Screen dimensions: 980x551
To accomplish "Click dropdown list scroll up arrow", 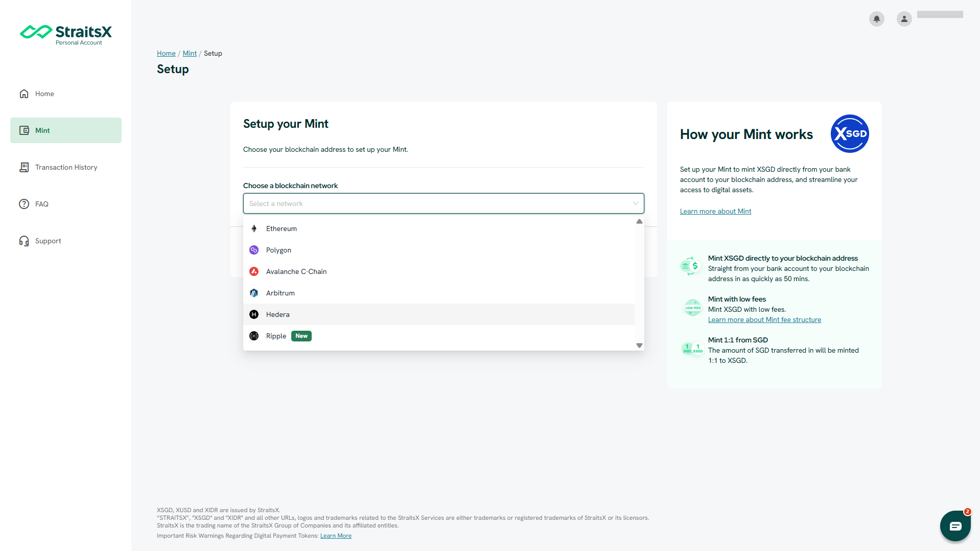I will (639, 221).
